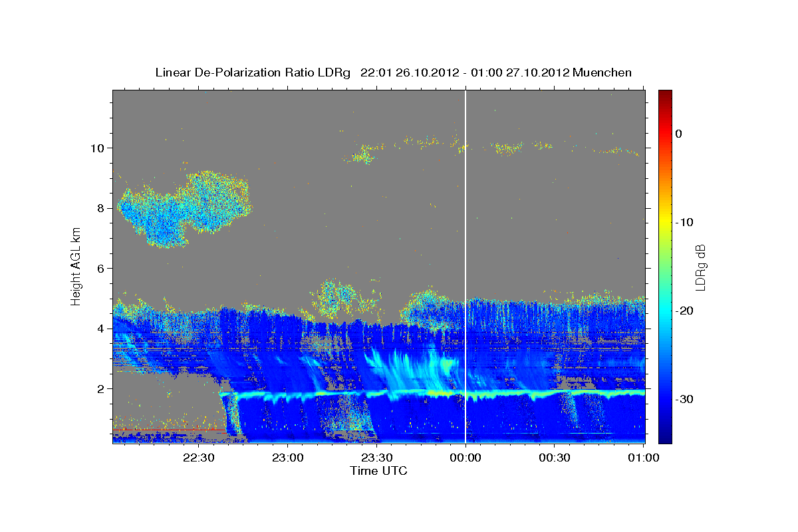The height and width of the screenshot is (532, 798).
Task: Click the red horizontal line at lower left
Action: (x=170, y=430)
